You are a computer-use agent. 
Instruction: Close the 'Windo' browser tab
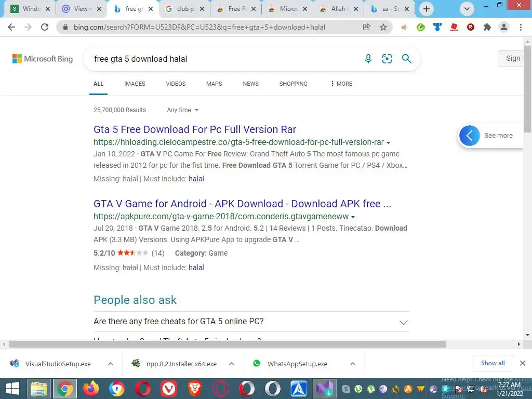click(x=48, y=9)
